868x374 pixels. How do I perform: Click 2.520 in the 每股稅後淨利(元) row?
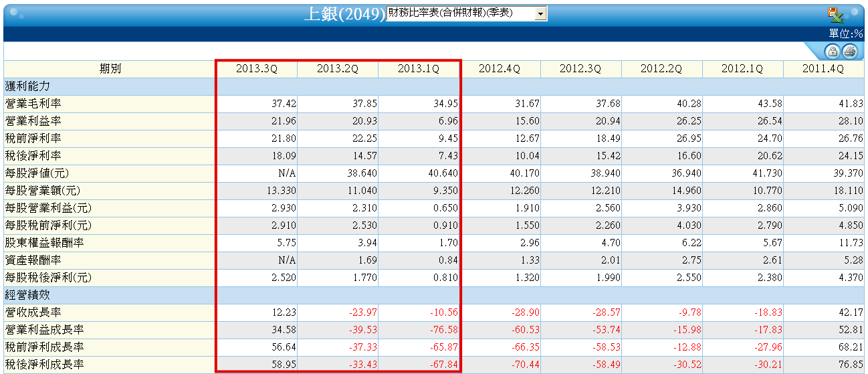(284, 278)
